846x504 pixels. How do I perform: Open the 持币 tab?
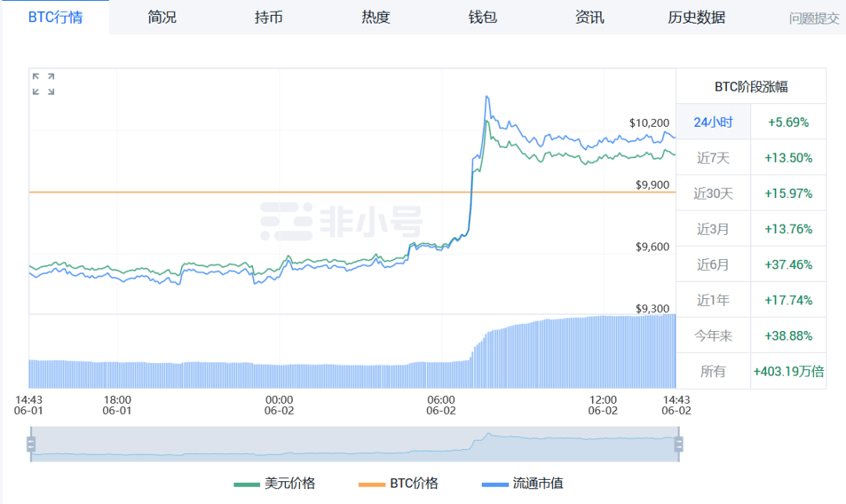[x=269, y=17]
